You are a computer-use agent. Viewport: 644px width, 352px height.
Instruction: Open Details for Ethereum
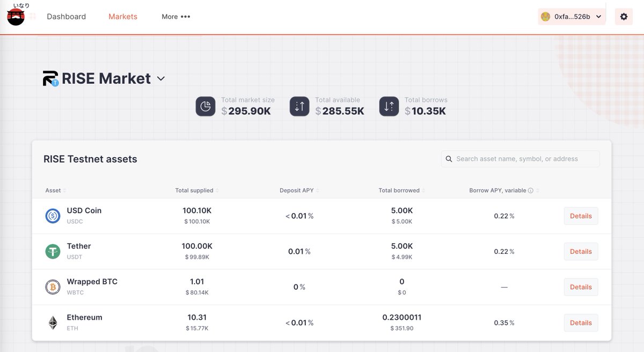[581, 322]
